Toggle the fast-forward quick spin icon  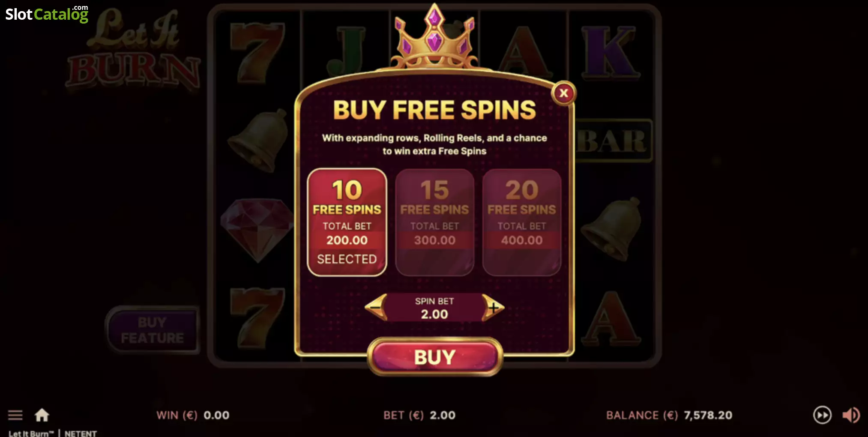(822, 415)
